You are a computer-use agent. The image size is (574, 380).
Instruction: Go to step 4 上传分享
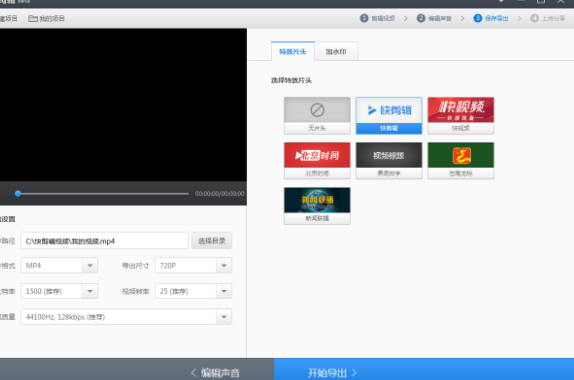[x=548, y=18]
